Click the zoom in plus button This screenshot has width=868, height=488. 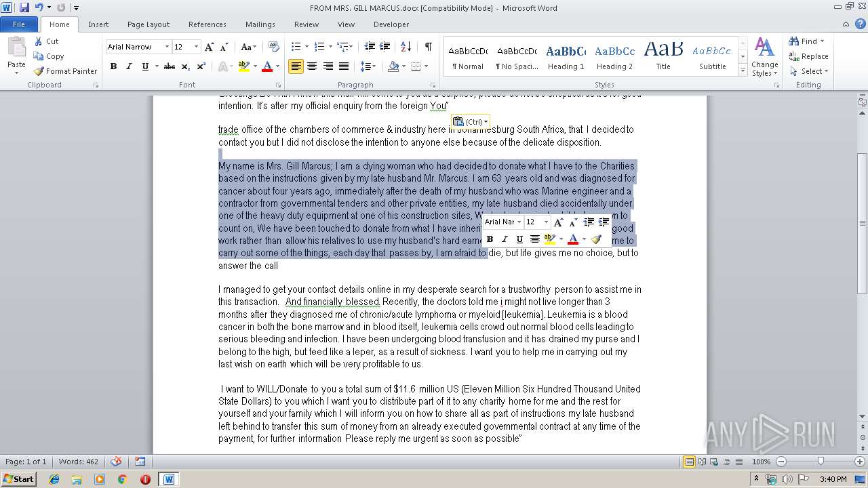point(860,462)
